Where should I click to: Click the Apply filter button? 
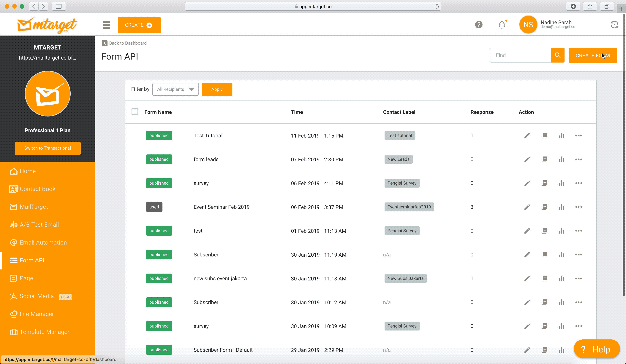(x=217, y=89)
